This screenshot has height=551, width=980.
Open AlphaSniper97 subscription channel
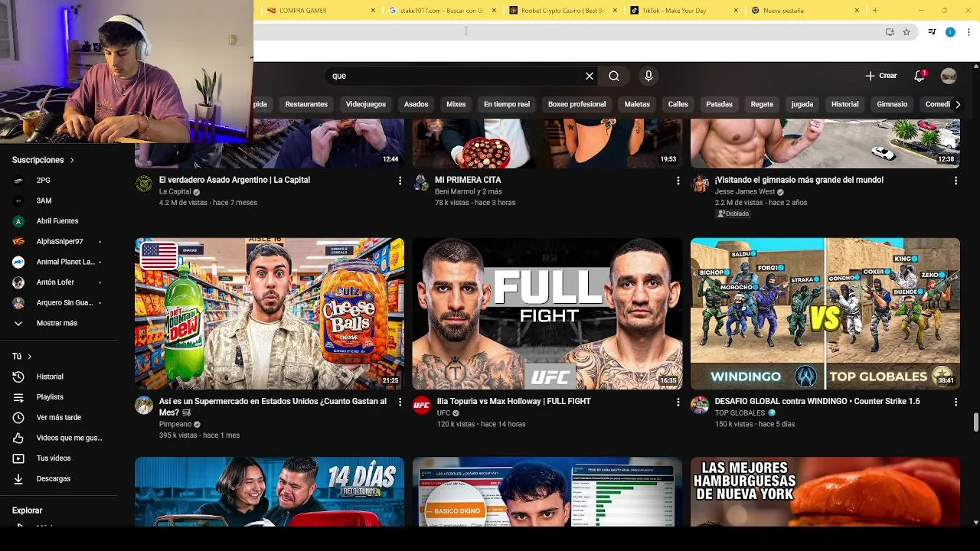point(59,242)
